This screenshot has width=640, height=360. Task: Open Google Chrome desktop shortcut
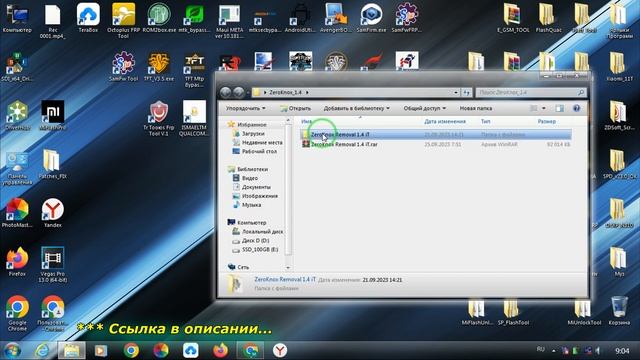pyautogui.click(x=17, y=313)
